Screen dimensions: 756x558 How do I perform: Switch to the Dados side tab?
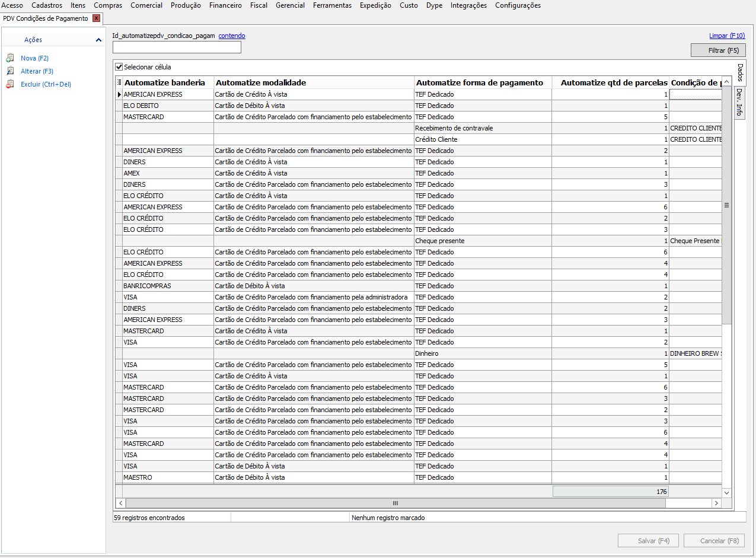pyautogui.click(x=740, y=73)
